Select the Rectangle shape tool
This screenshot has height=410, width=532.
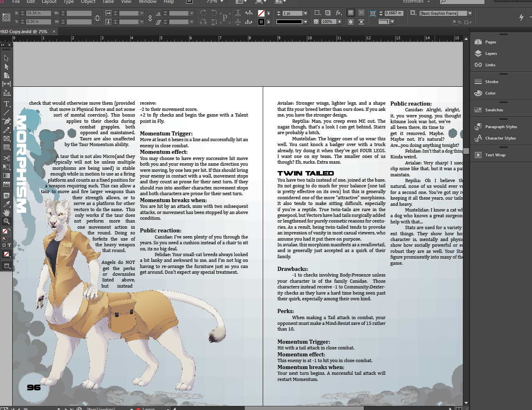[7, 147]
